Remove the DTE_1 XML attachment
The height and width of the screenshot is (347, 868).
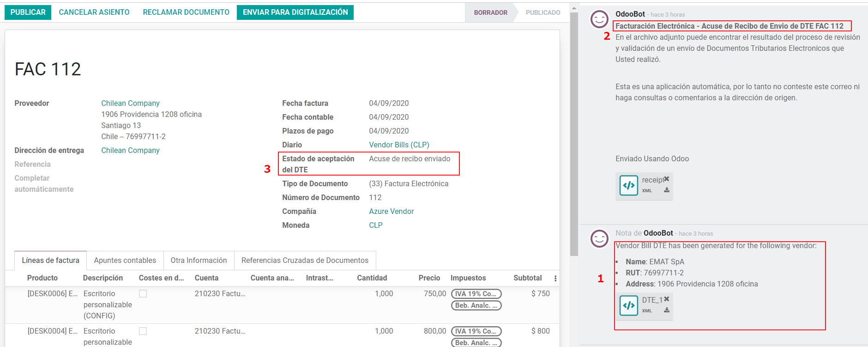pos(667,299)
